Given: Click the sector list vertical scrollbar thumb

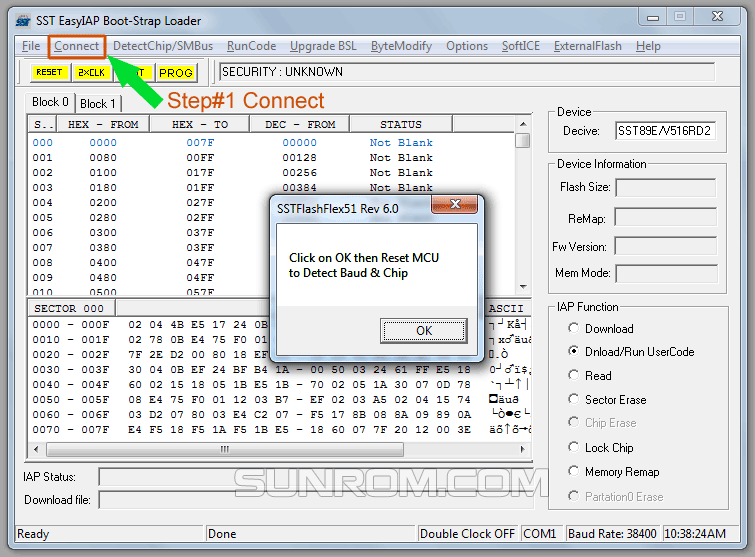Looking at the screenshot, I should [x=523, y=140].
